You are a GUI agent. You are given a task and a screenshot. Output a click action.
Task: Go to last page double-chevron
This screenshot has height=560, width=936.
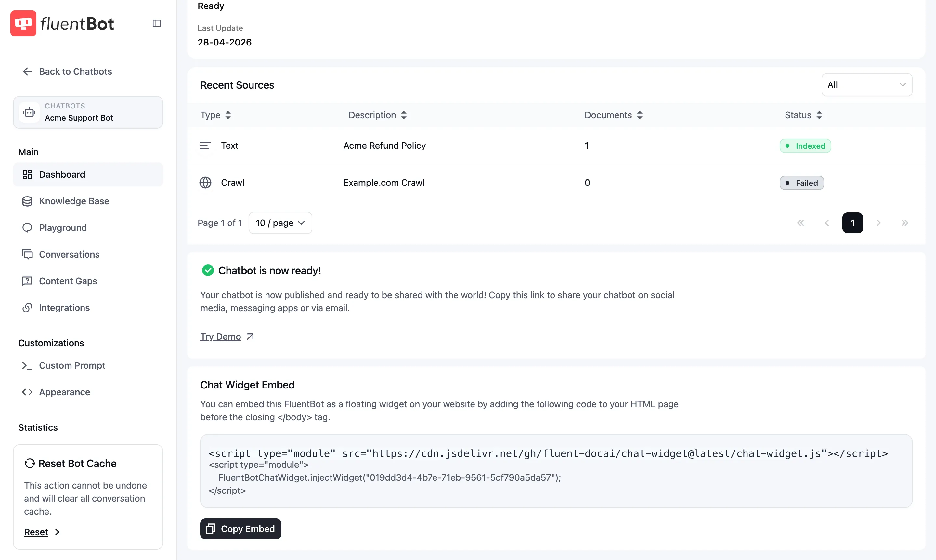click(x=905, y=223)
